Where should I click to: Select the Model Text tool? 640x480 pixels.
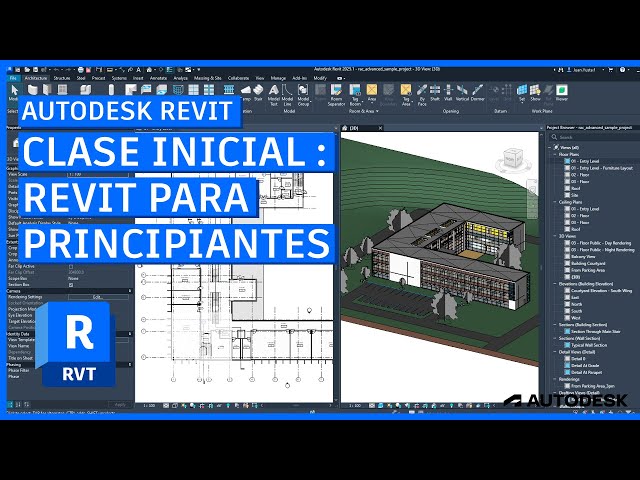(x=273, y=95)
